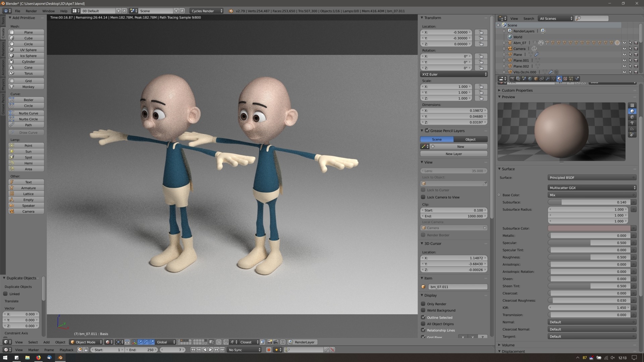Open the Object Mode dropdown
Screen dimensions: 644x362
tap(86, 342)
